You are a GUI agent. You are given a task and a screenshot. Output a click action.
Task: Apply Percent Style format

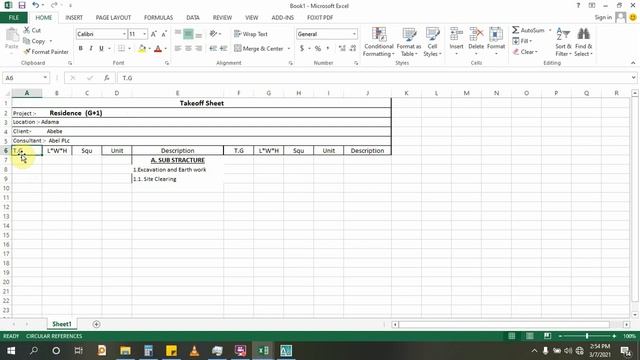pyautogui.click(x=318, y=48)
